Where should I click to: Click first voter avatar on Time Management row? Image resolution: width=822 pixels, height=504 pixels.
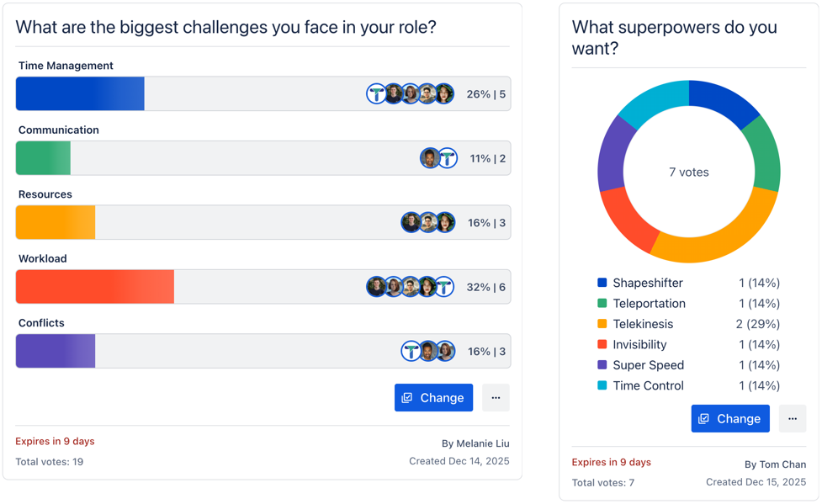click(376, 94)
